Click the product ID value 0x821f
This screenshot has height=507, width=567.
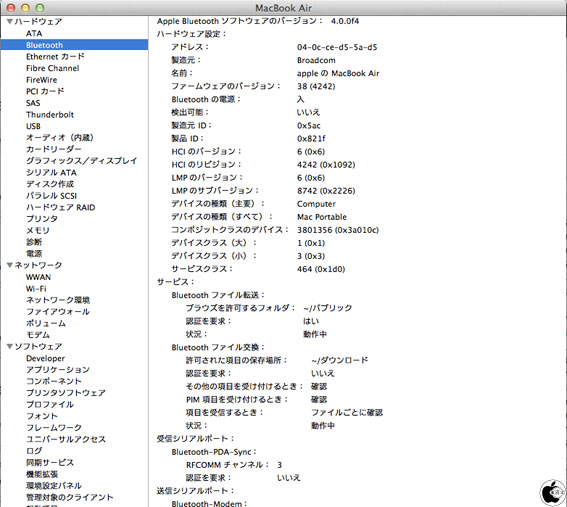[311, 139]
